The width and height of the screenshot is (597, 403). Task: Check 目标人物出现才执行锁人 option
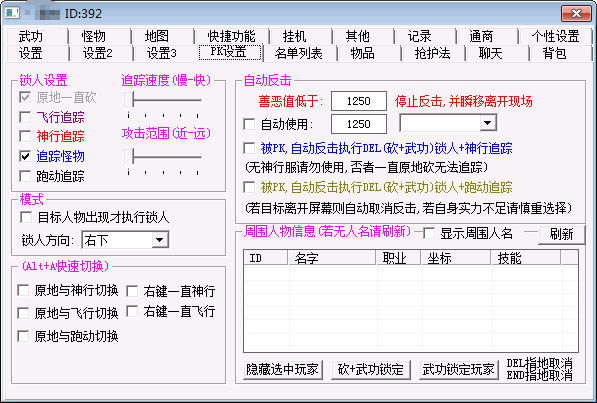[x=26, y=217]
